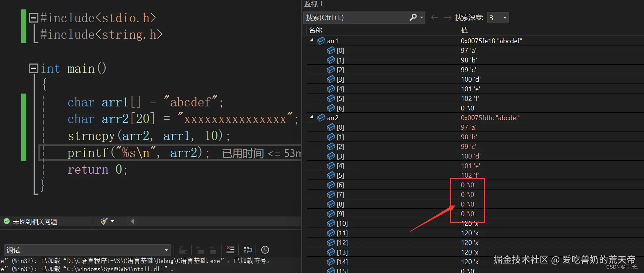
Task: Click value 100 'd' of arr2 [3]
Action: click(470, 156)
